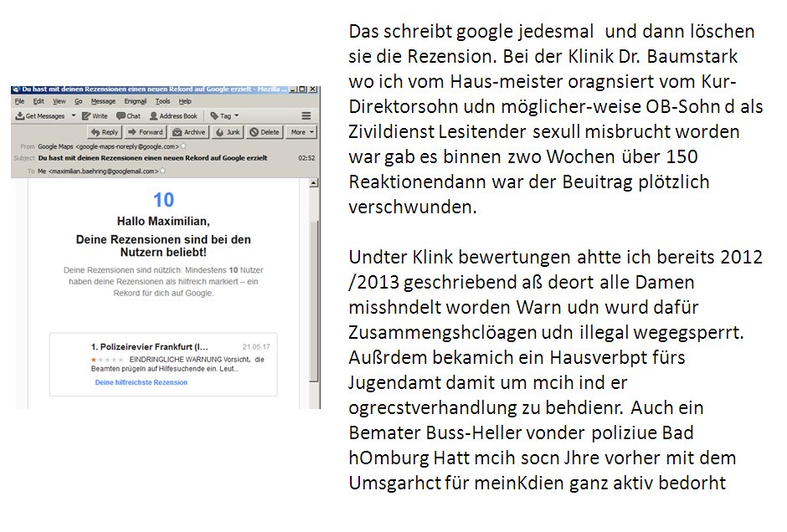Expand the More actions dropdown

coord(302,132)
